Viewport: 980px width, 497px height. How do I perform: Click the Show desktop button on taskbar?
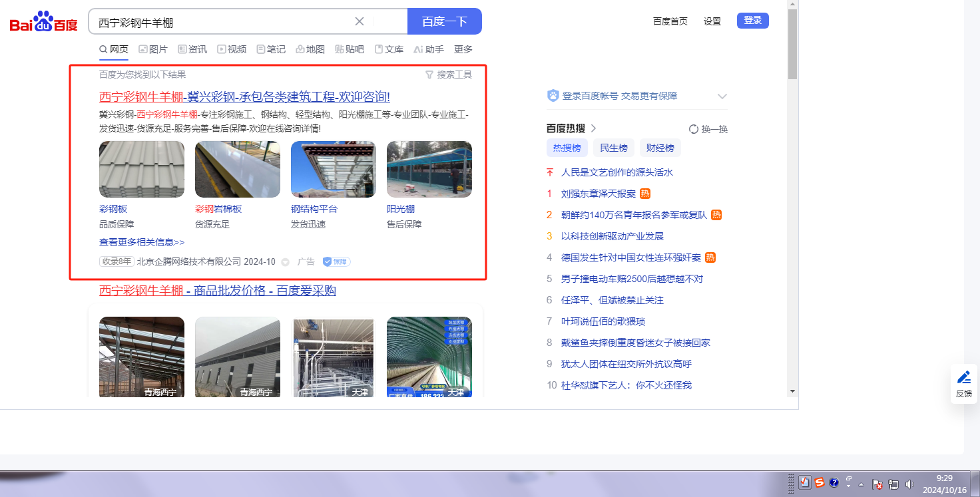pos(975,484)
